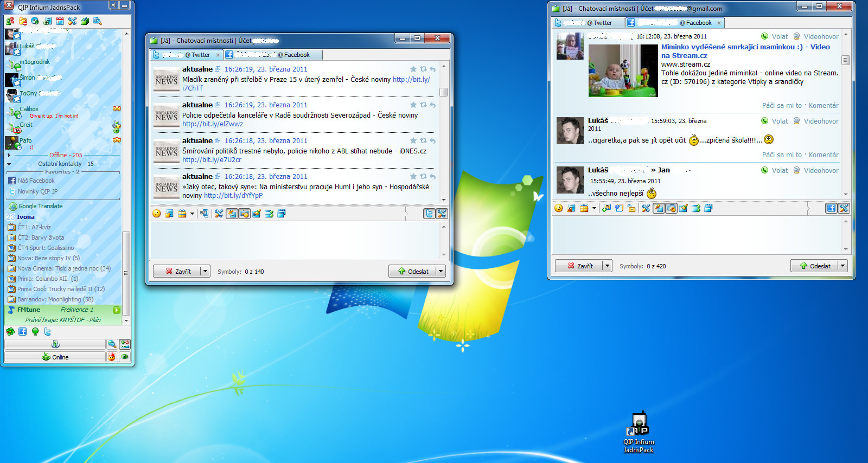Open the smiley picker in Twitter chat window
This screenshot has width=868, height=463.
157,214
